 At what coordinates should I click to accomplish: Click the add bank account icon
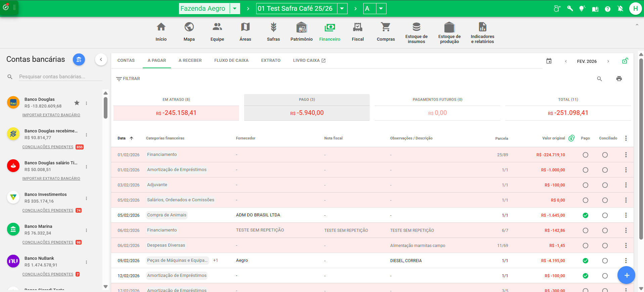79,60
